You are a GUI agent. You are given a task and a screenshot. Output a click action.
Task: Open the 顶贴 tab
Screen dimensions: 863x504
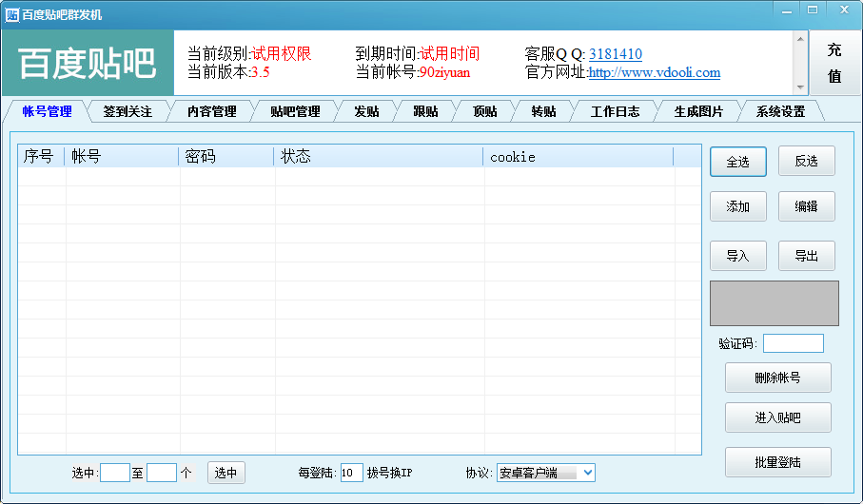click(485, 111)
